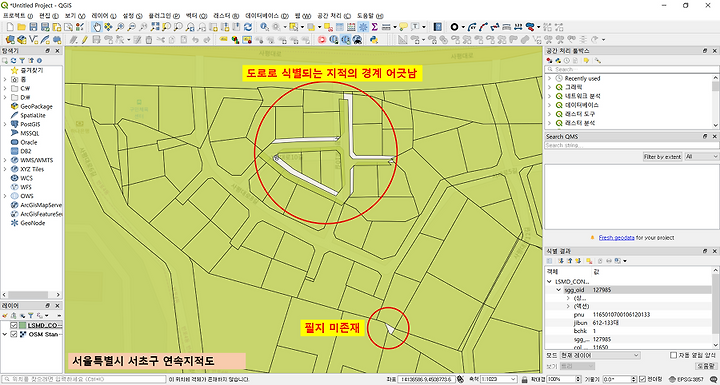Image resolution: width=720 pixels, height=385 pixels.
Task: Save the project using the floppy disk icon
Action: pos(33,27)
